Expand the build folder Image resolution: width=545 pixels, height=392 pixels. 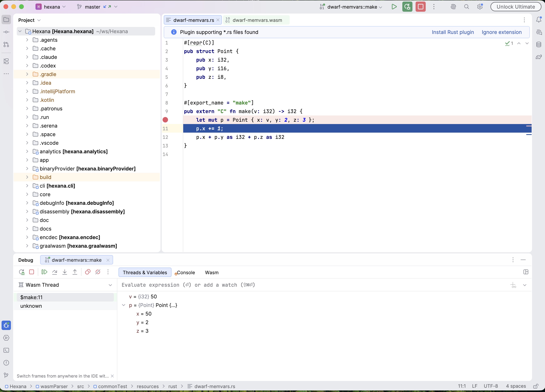(x=27, y=177)
